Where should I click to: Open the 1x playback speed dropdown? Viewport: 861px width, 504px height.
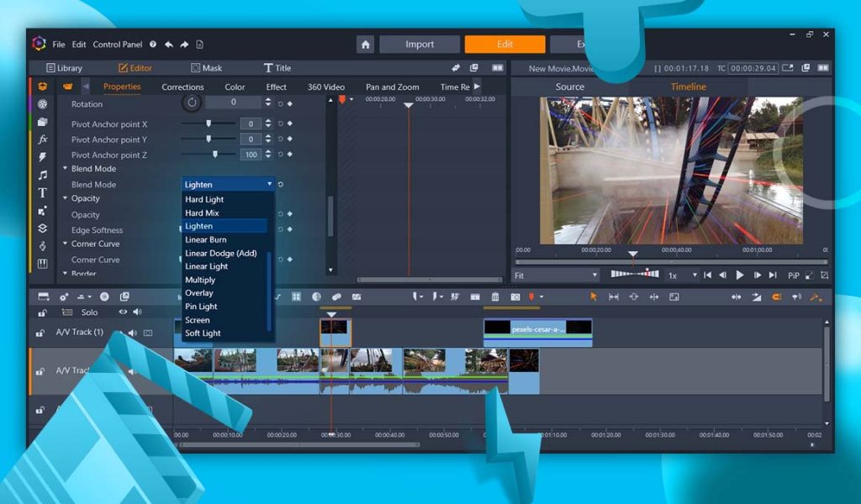681,276
